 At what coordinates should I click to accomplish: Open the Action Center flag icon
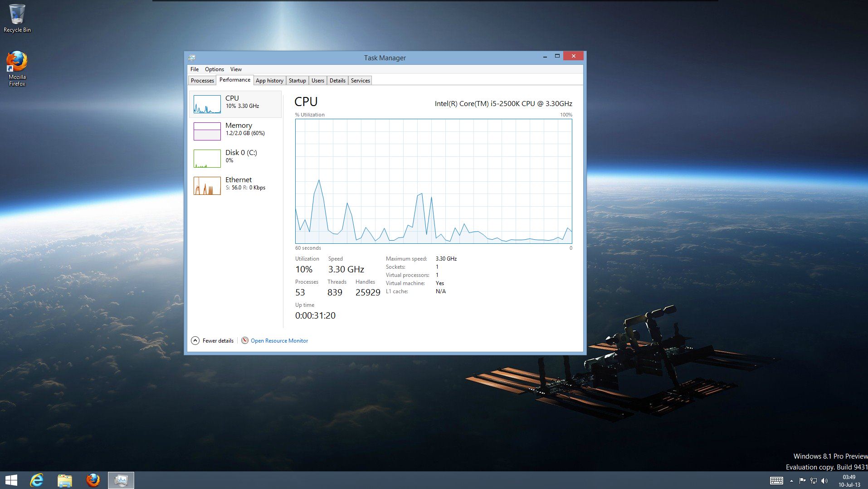point(802,480)
